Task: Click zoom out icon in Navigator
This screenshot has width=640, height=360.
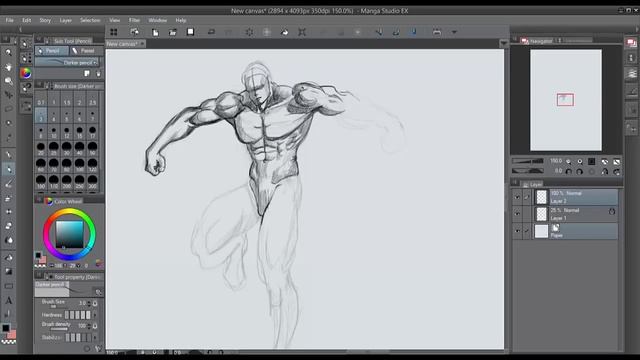Action: click(568, 162)
